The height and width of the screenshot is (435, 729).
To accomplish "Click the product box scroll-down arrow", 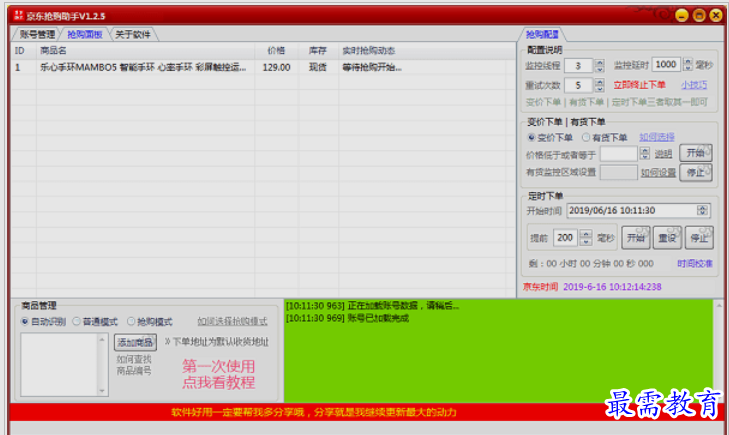I will pos(102,391).
